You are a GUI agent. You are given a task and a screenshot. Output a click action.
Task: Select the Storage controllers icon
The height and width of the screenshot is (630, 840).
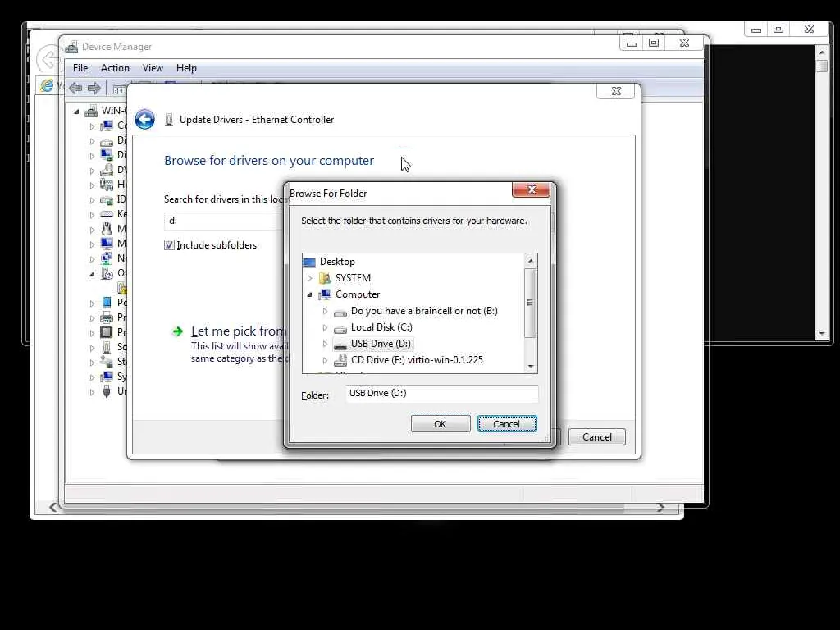(x=107, y=362)
